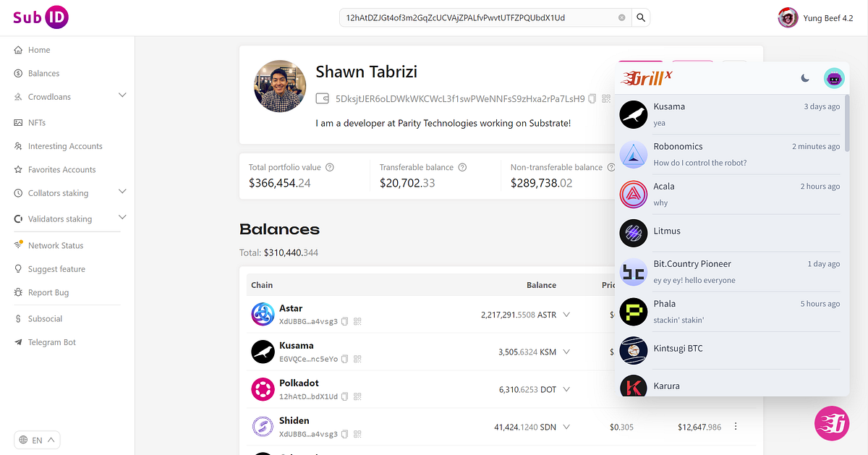Screen dimensions: 868x455
Task: Open the Robonomics chat
Action: point(729,154)
